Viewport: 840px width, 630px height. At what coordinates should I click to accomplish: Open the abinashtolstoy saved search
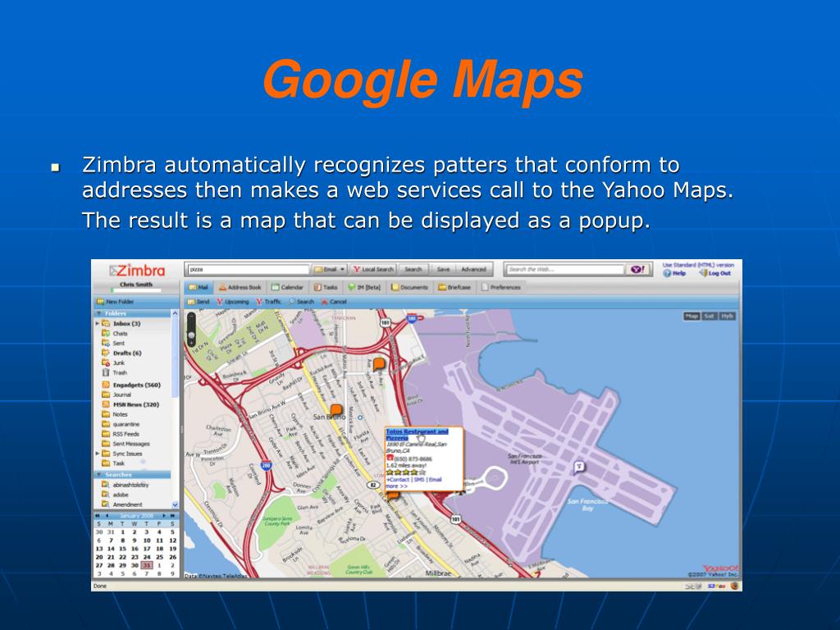126,485
